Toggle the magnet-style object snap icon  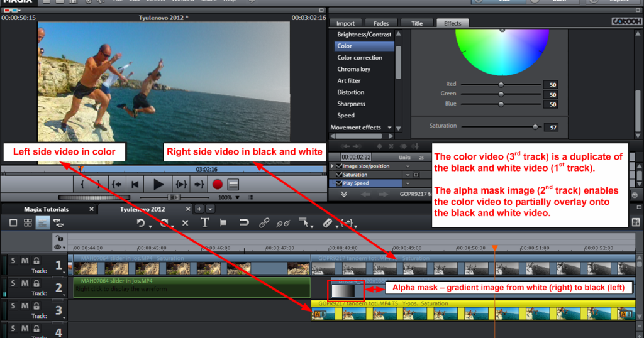click(x=244, y=223)
